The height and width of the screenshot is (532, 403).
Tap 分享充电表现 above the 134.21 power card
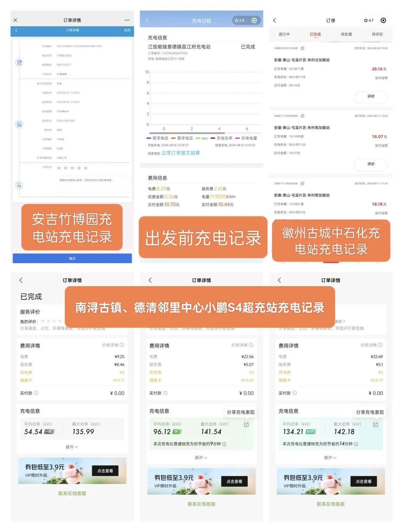[370, 412]
